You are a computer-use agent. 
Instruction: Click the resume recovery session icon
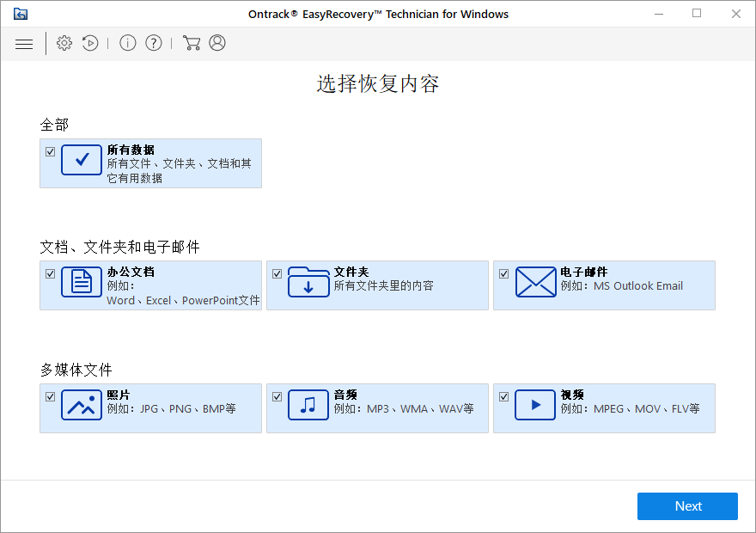90,43
